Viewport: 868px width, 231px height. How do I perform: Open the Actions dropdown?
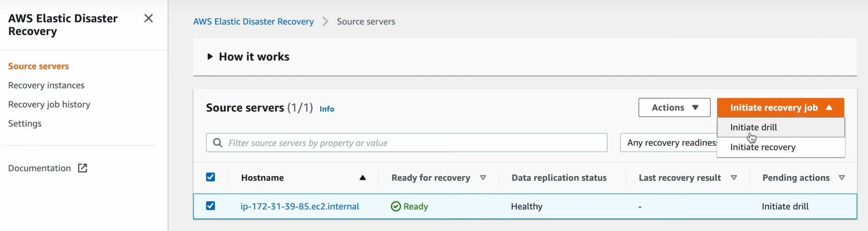click(x=674, y=108)
